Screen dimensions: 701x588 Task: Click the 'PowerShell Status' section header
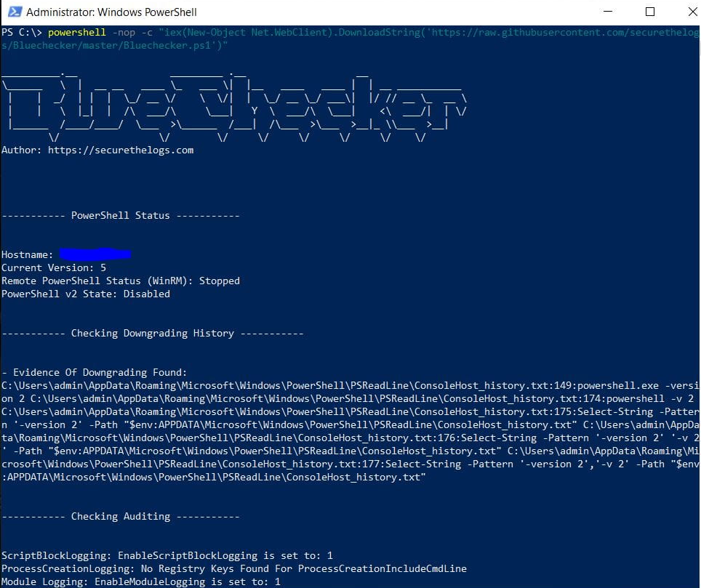pos(121,215)
